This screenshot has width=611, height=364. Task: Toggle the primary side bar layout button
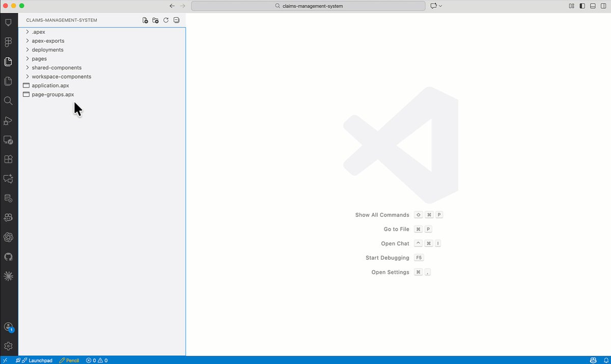click(582, 6)
